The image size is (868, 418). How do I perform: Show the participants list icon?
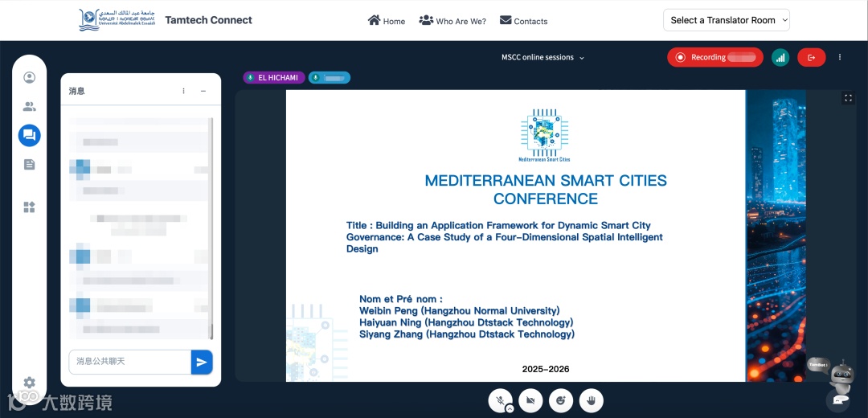[30, 106]
